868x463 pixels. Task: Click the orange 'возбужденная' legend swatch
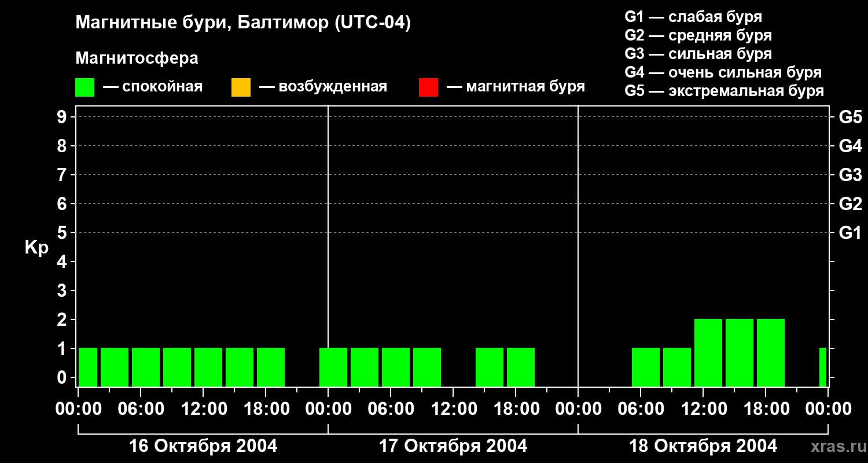click(241, 87)
